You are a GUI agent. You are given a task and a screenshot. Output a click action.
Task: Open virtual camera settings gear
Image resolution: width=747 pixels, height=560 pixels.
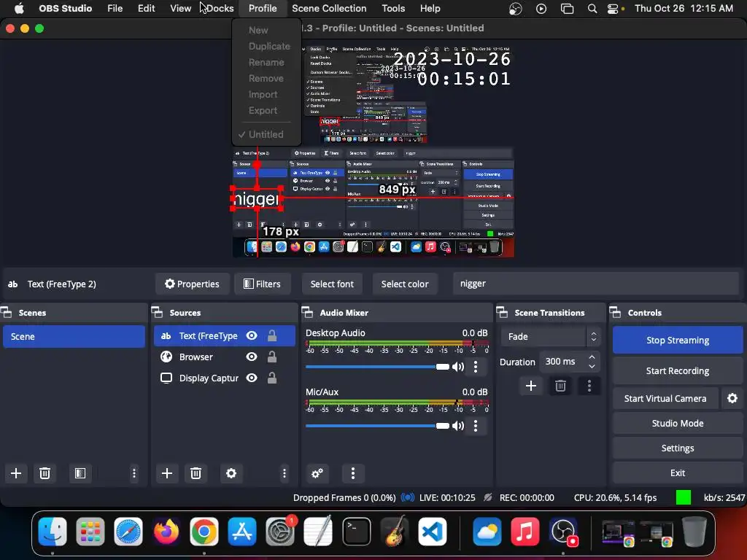tap(732, 398)
